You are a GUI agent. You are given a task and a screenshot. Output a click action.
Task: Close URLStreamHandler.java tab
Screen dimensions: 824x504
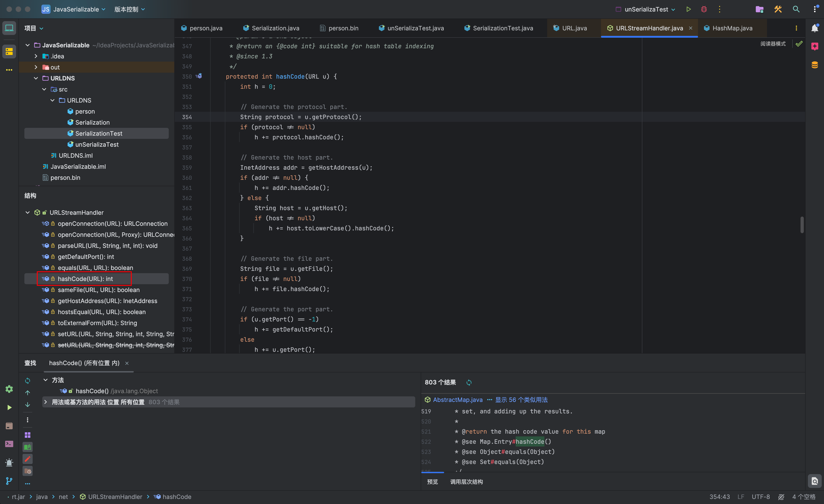click(x=691, y=28)
